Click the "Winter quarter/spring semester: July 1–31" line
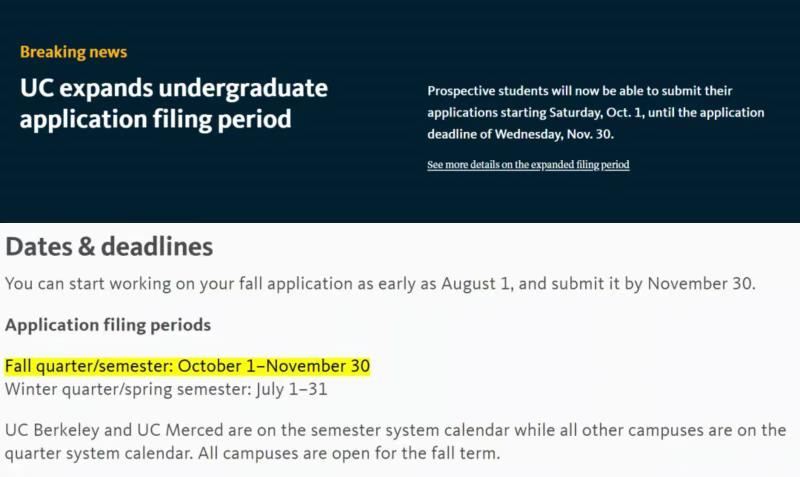Screen dimensions: 800x477 pyautogui.click(x=166, y=389)
